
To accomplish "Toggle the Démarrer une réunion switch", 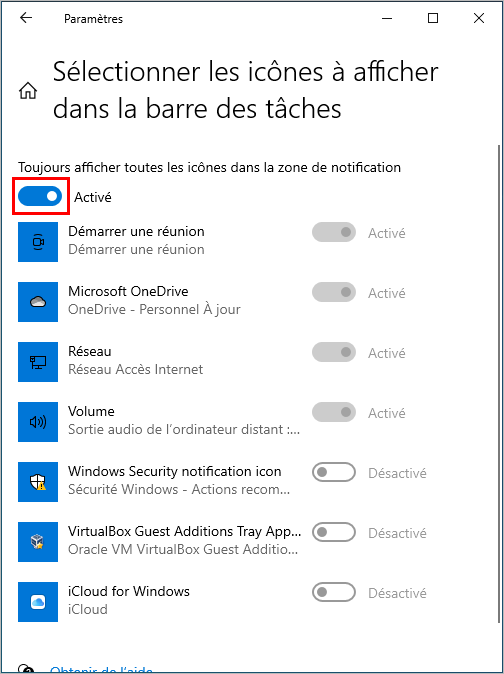I will (x=334, y=233).
